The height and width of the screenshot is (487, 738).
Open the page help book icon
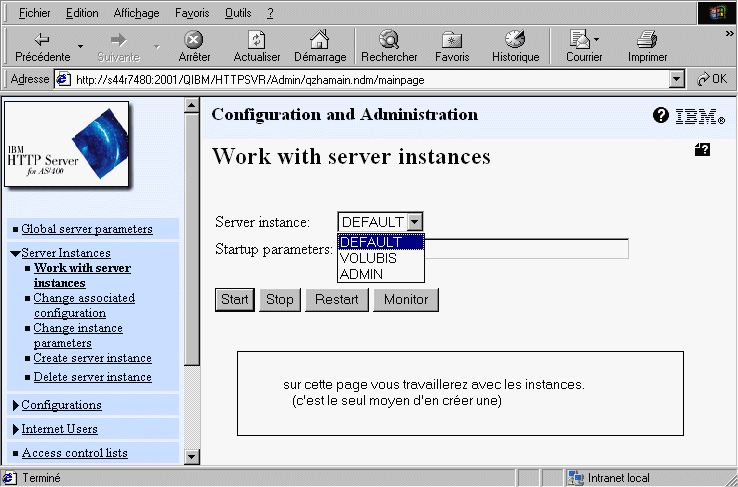(702, 150)
